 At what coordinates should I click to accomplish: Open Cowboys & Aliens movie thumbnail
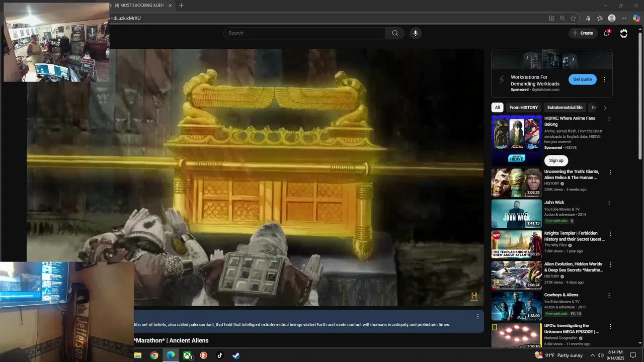517,306
